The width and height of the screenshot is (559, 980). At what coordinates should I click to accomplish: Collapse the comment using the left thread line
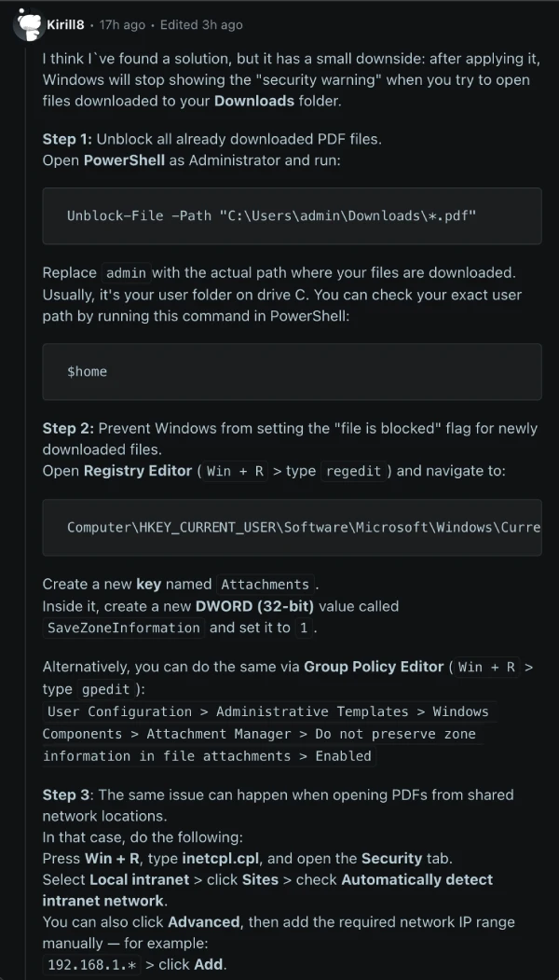27,466
